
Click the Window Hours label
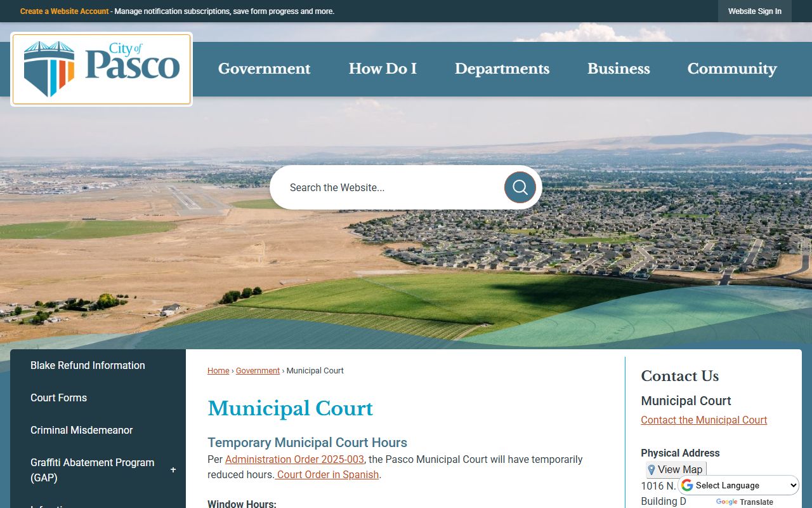click(x=242, y=504)
